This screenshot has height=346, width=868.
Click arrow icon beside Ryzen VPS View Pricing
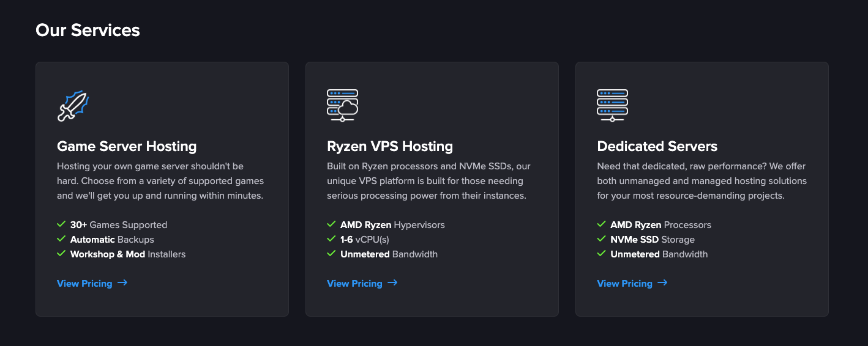392,283
